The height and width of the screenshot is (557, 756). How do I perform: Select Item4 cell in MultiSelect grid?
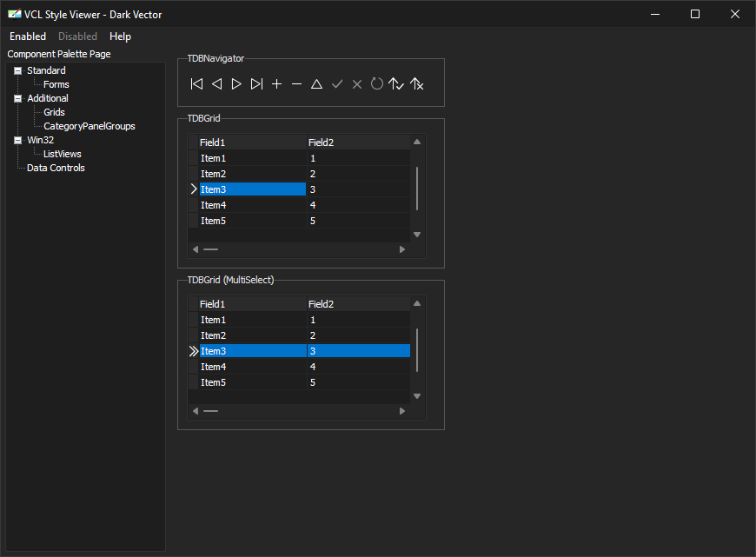[253, 367]
